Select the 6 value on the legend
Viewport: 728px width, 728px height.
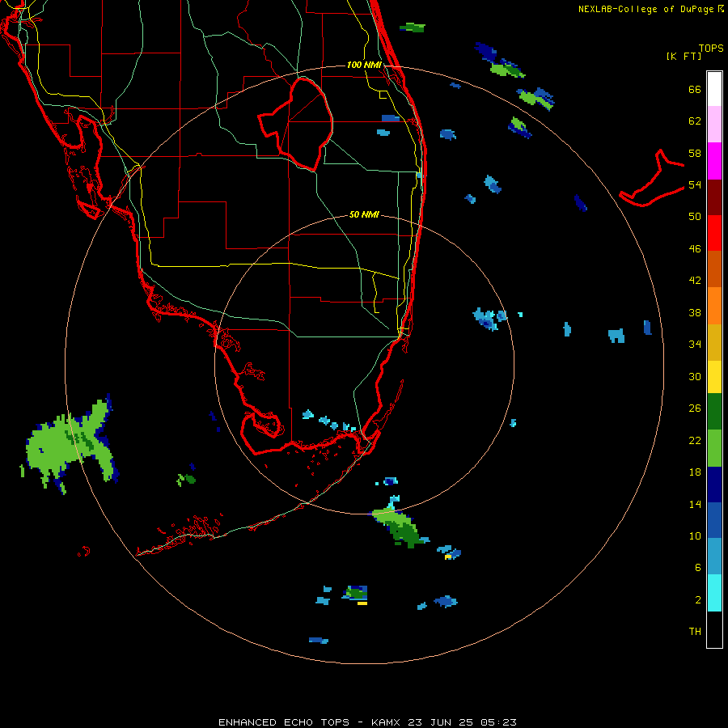(698, 568)
